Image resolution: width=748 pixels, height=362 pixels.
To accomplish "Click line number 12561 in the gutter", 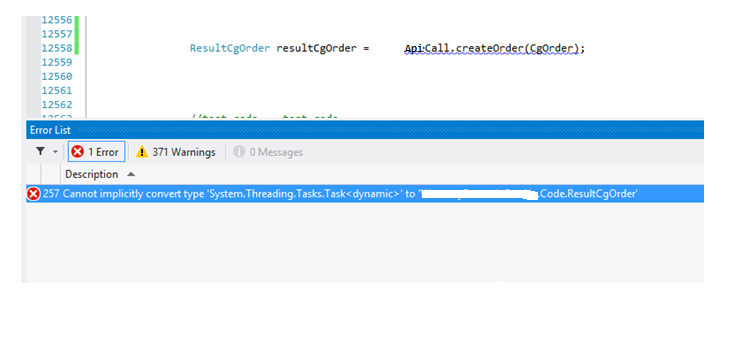I will [57, 90].
